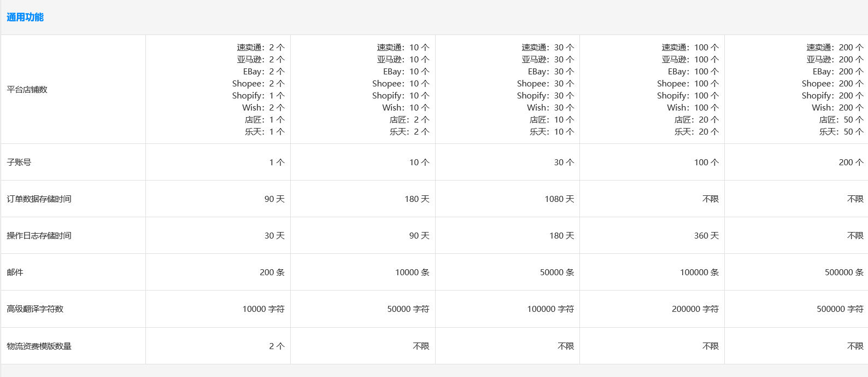Click the 50000 条 cell
This screenshot has width=868, height=377.
click(558, 272)
